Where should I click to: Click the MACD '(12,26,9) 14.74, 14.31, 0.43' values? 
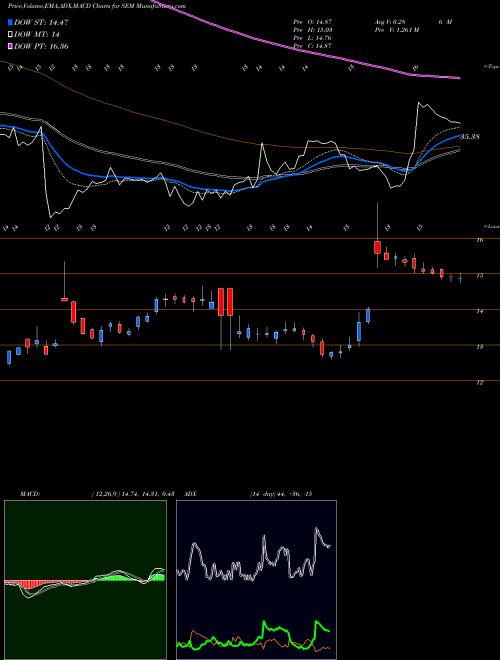[x=133, y=494]
